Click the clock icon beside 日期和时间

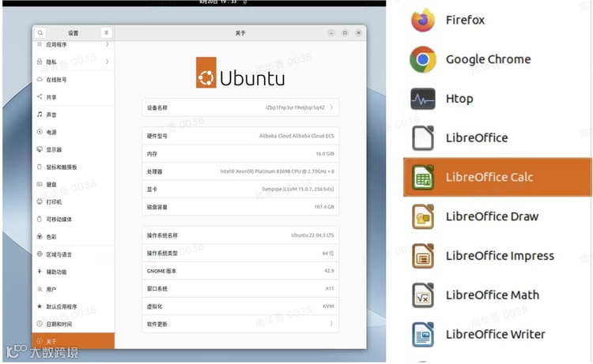pos(40,324)
